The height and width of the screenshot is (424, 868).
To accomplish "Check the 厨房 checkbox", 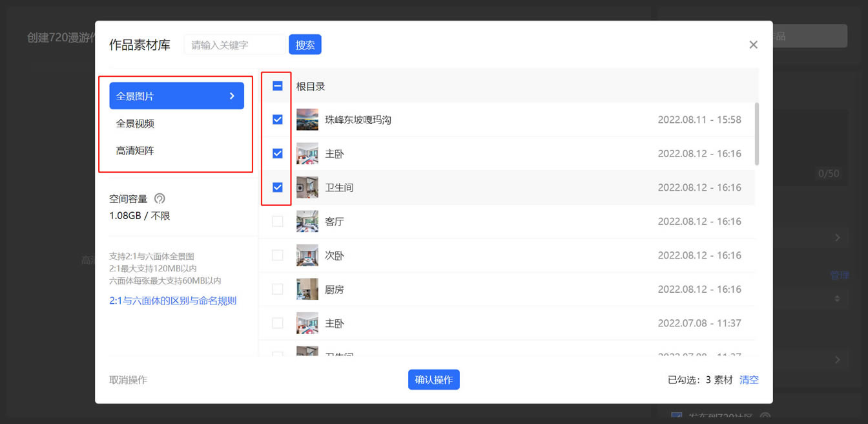I will click(x=278, y=289).
